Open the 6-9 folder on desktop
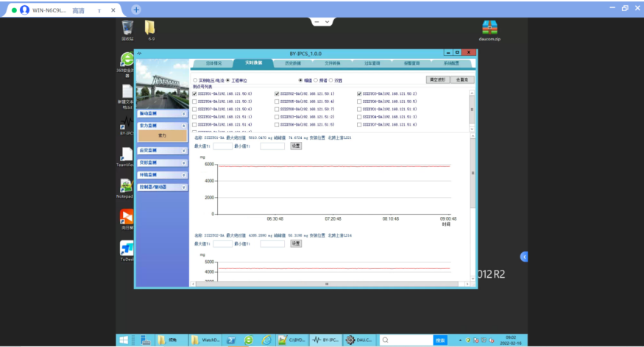Screen dimensions: 644x347 tap(150, 29)
